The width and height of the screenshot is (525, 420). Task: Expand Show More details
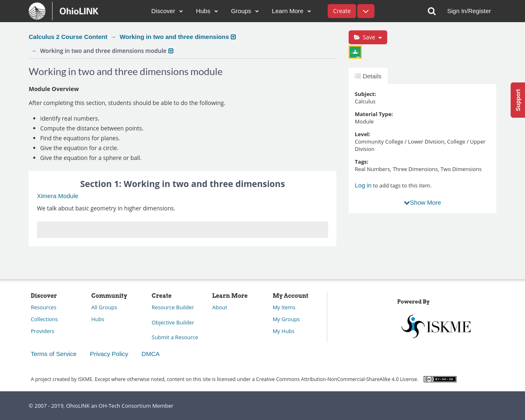coord(422,203)
